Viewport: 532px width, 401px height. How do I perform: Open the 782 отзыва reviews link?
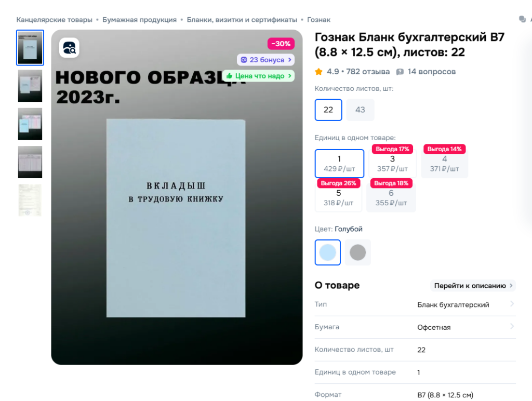[x=368, y=72]
